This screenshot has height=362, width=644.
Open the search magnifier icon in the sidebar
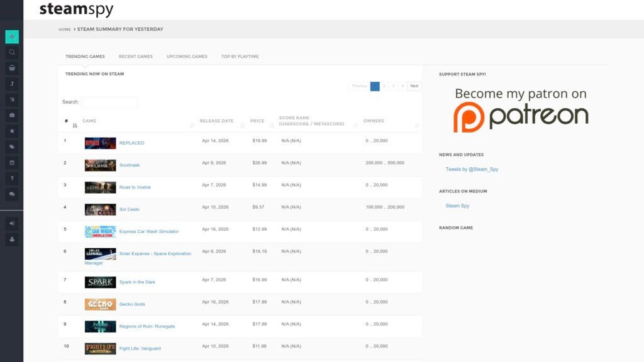(12, 52)
